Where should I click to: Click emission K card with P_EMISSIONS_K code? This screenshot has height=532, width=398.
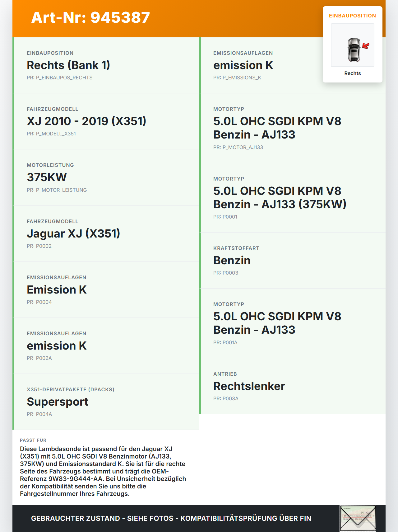[x=261, y=65]
